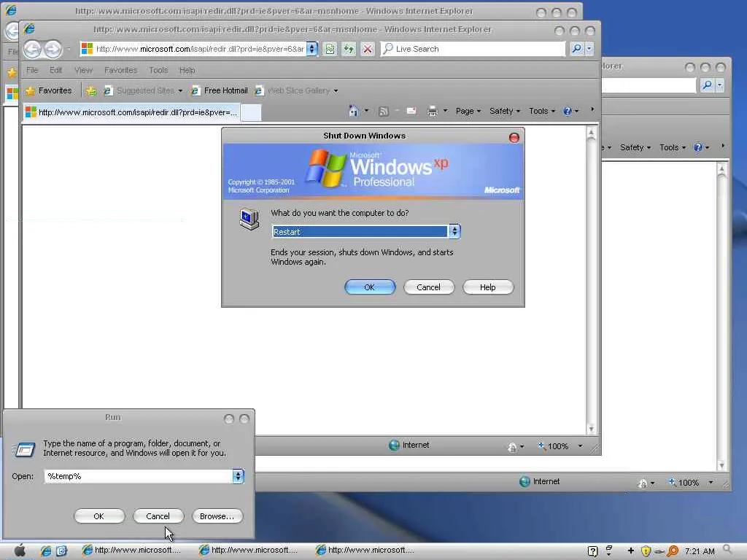Click the RSS Feeds icon in the command bar

coord(383,111)
